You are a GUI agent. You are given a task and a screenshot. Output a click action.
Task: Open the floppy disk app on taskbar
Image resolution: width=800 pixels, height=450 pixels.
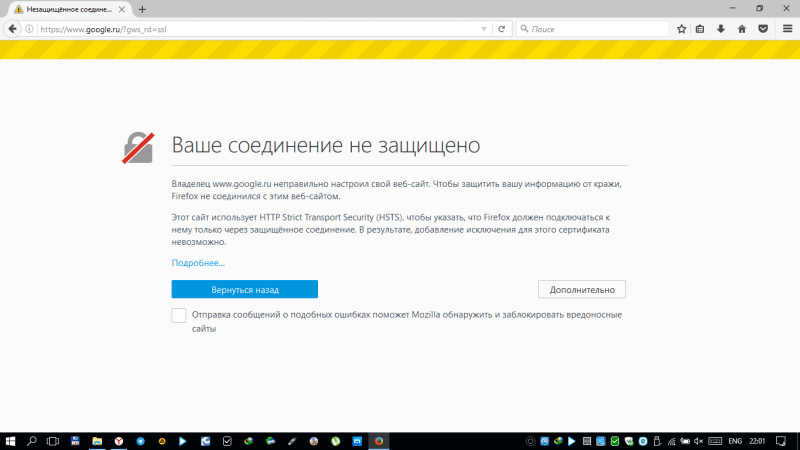point(75,441)
